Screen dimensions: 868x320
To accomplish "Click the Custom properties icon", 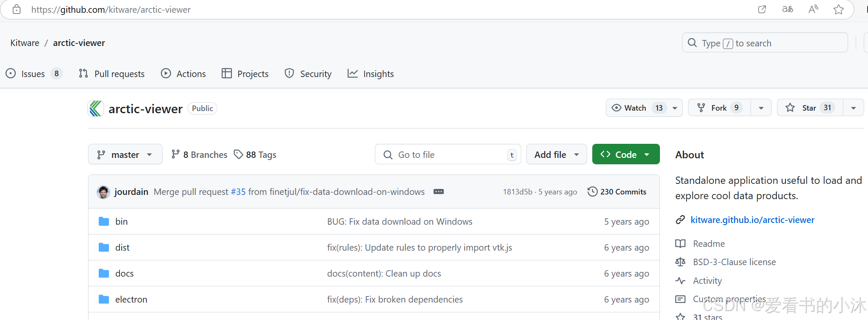I will click(680, 299).
